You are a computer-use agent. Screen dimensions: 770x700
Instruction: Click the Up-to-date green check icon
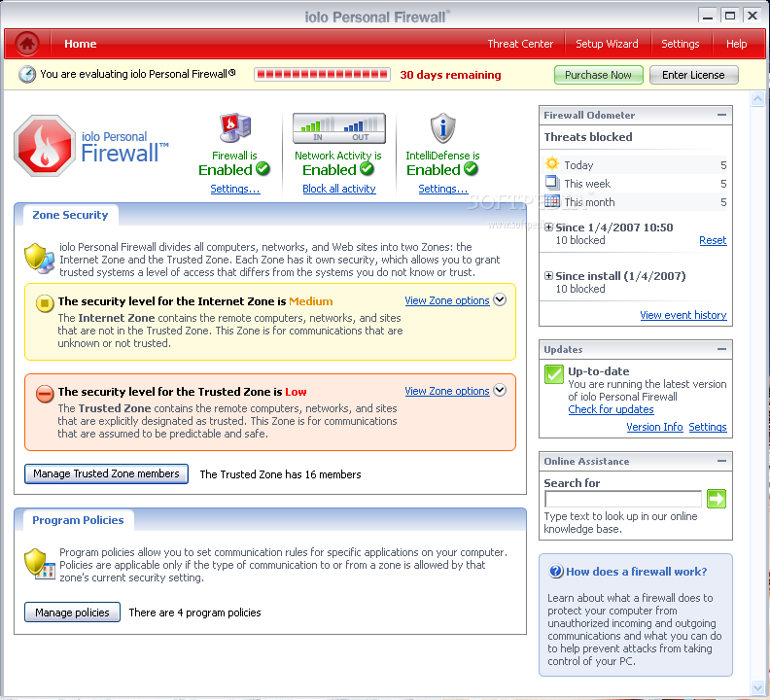point(554,374)
